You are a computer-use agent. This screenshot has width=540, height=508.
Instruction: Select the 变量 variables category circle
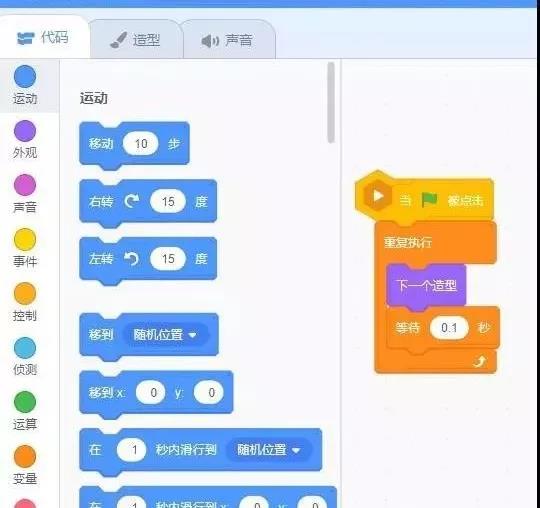click(x=25, y=456)
